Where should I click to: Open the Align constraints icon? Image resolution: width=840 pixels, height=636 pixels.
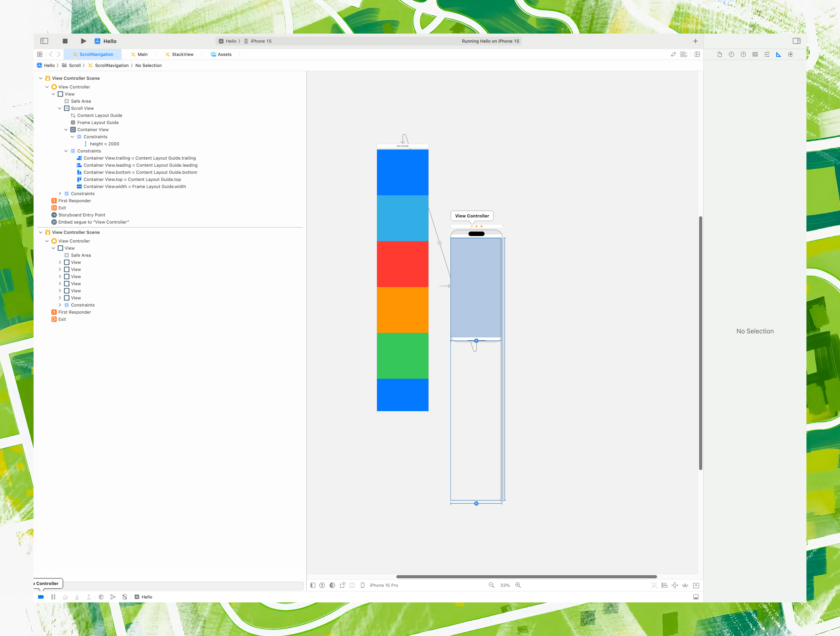tap(665, 585)
